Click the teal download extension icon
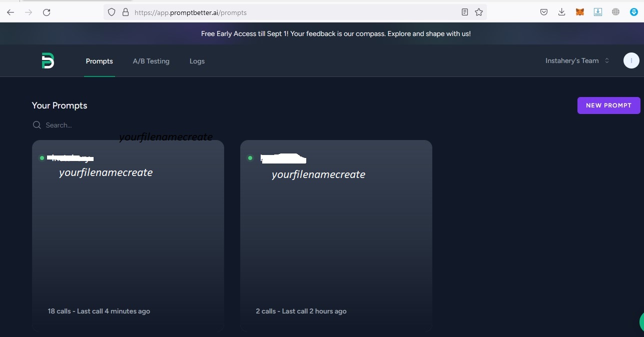 click(597, 12)
